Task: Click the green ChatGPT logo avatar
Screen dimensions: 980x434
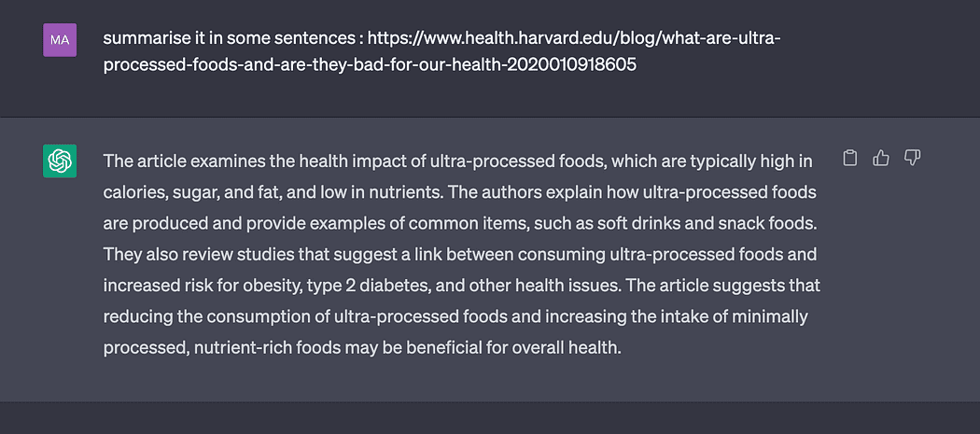Action: (60, 161)
